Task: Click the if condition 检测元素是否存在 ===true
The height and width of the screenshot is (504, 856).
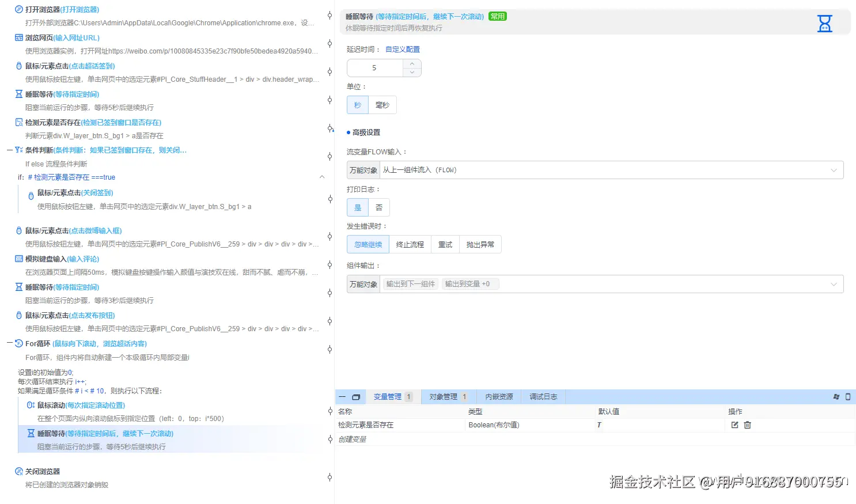Action: click(71, 177)
